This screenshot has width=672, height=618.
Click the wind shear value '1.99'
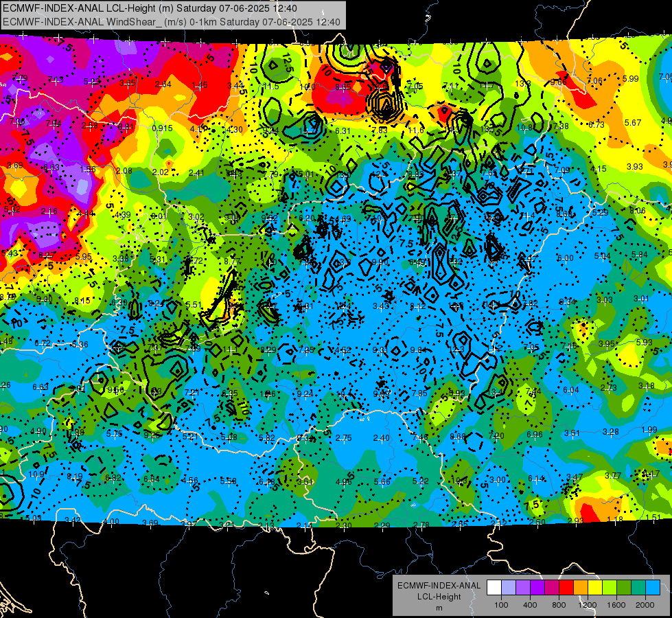click(x=649, y=430)
